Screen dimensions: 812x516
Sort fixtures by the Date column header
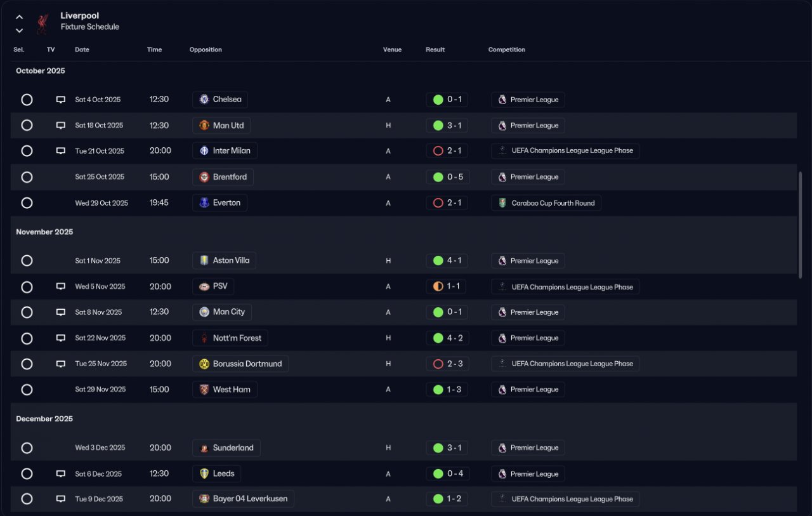pyautogui.click(x=82, y=50)
